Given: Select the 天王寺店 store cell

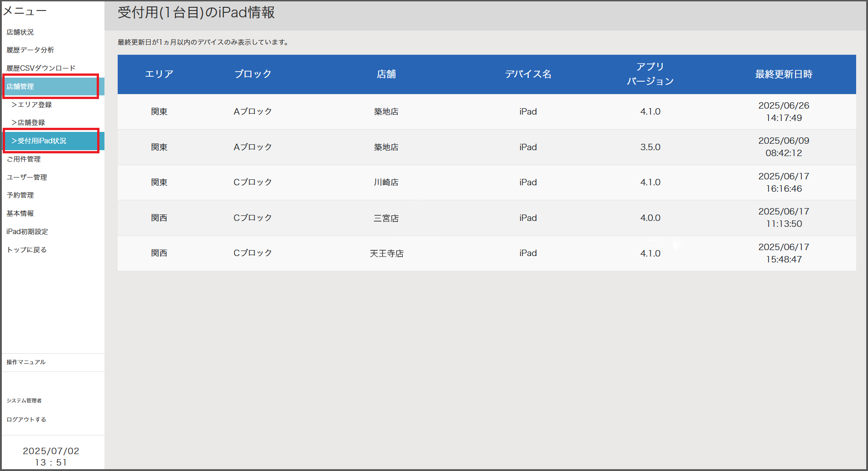Looking at the screenshot, I should pos(386,253).
